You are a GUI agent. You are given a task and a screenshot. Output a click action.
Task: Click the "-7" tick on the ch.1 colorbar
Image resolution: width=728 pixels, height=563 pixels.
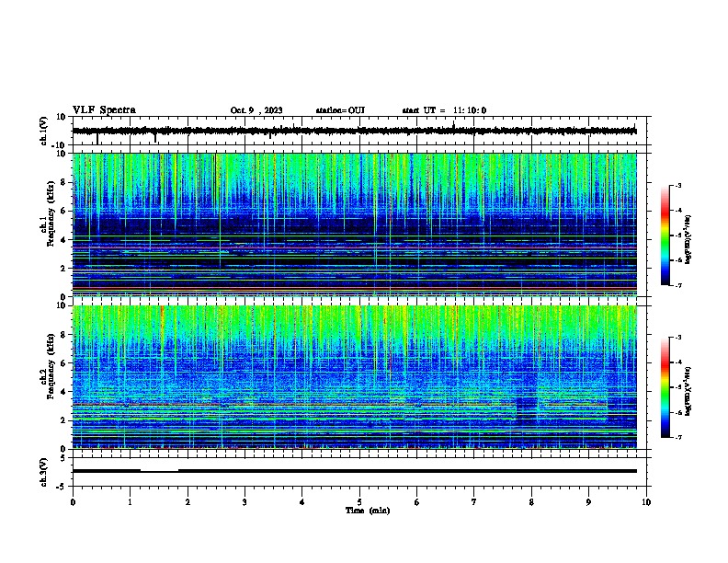point(677,285)
